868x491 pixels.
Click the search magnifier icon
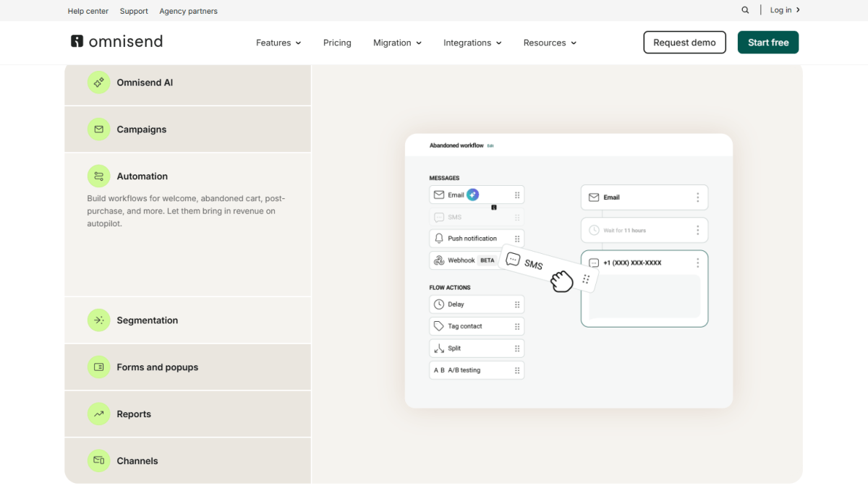(x=745, y=10)
